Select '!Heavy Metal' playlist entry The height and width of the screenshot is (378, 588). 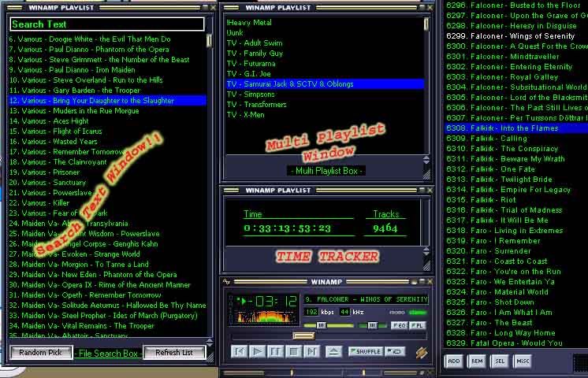(x=325, y=23)
